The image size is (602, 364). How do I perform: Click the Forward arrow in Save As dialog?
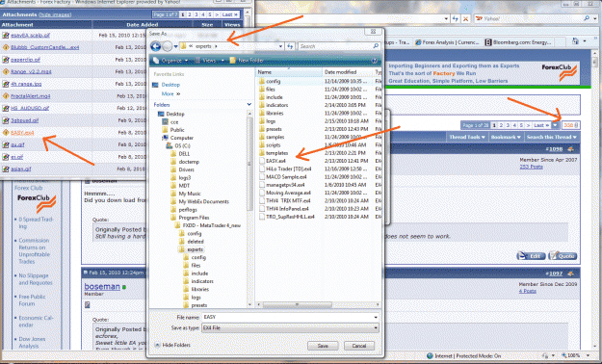click(x=167, y=46)
